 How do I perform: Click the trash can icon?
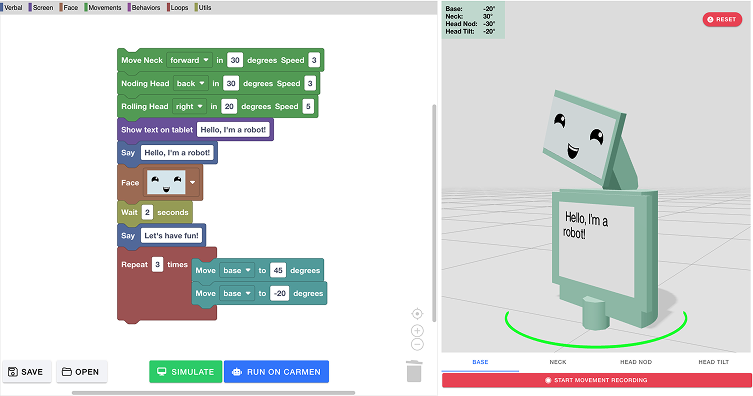click(414, 372)
